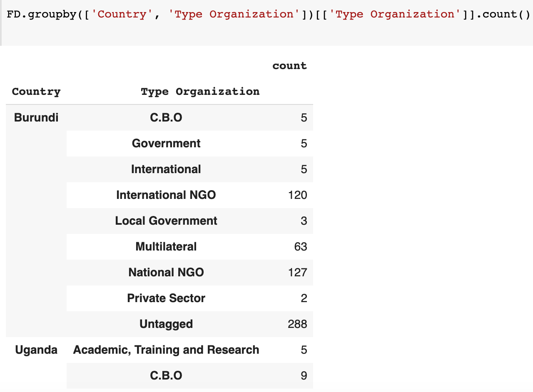The width and height of the screenshot is (533, 392).
Task: Click the 'International NGO' row label
Action: [x=166, y=195]
